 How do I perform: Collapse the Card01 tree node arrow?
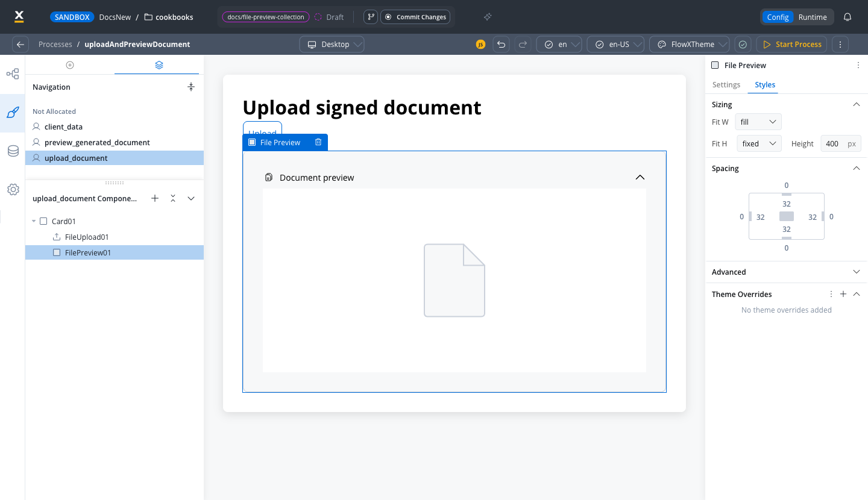(x=34, y=221)
